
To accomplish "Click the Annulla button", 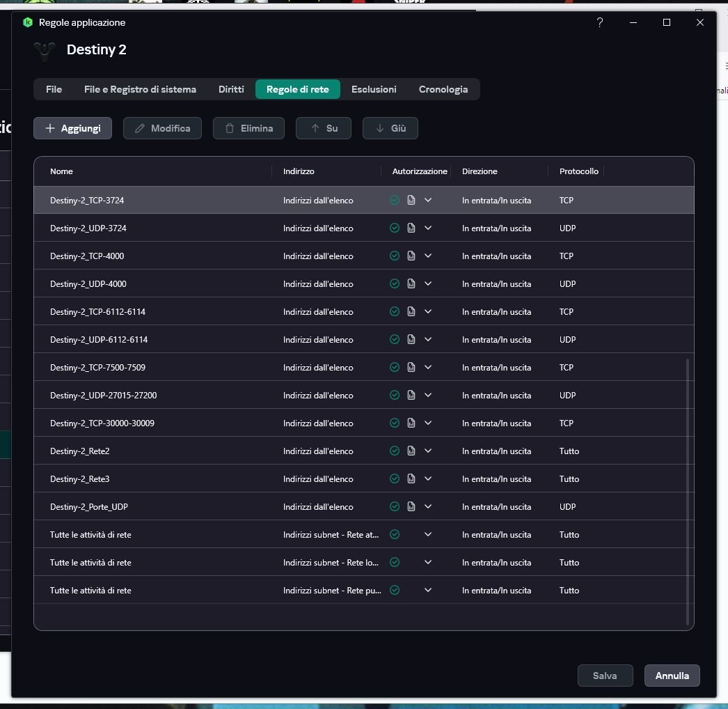I will point(672,676).
